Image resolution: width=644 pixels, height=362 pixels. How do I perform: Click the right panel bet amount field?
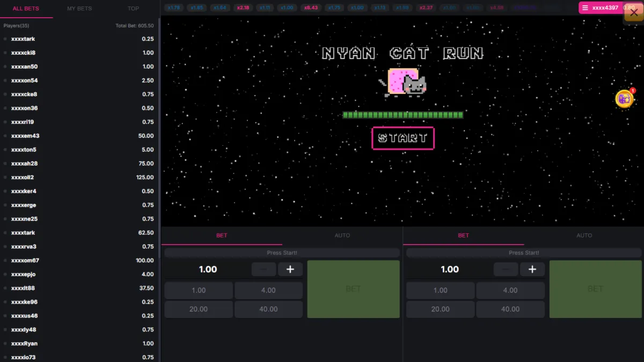click(450, 269)
